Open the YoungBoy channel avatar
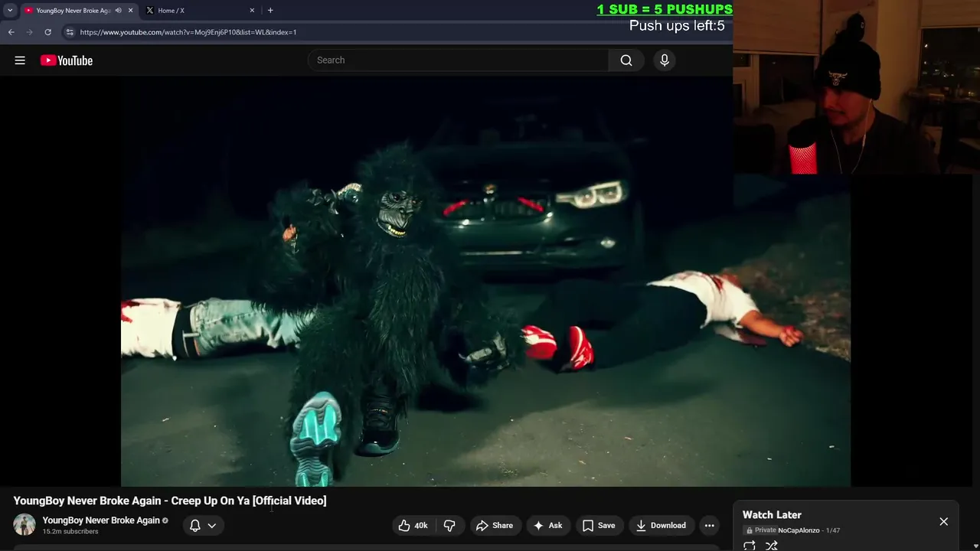The width and height of the screenshot is (980, 551). coord(24,525)
